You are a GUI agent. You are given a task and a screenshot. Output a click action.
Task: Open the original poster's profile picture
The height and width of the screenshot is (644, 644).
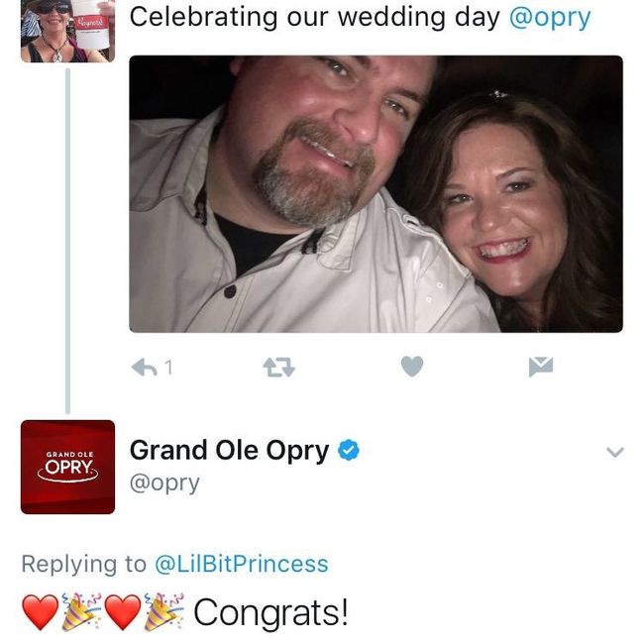point(67,31)
